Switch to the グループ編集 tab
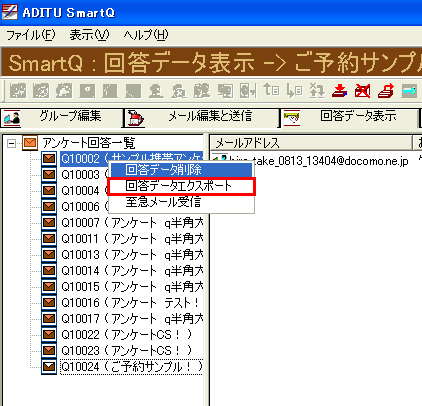 [x=62, y=118]
